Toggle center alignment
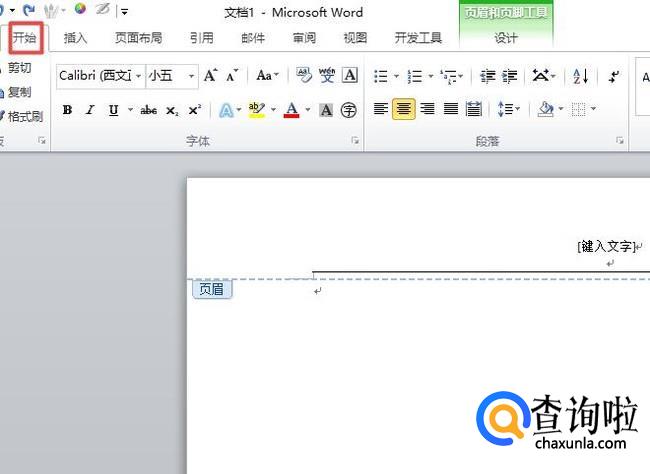 click(404, 109)
